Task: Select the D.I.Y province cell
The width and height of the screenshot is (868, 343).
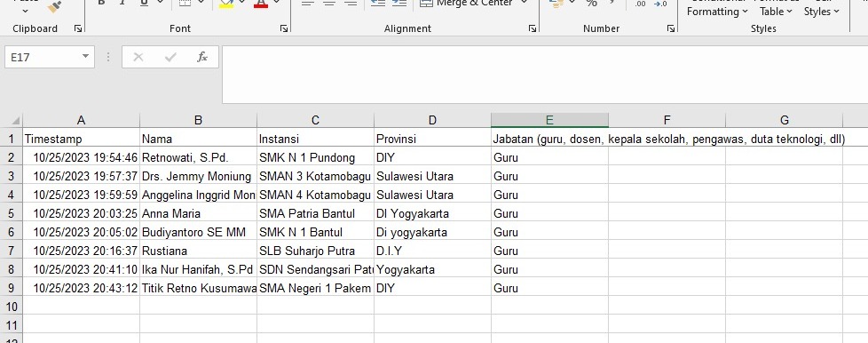Action: pos(432,251)
